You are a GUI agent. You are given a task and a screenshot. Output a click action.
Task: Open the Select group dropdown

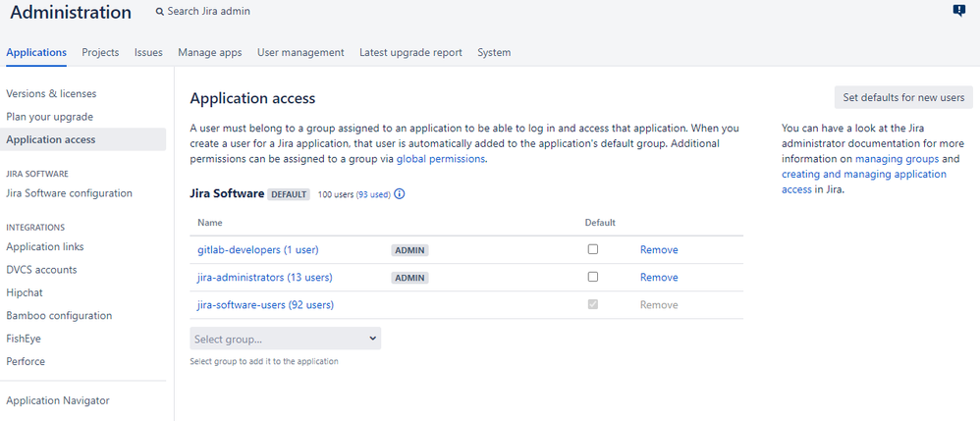[285, 339]
